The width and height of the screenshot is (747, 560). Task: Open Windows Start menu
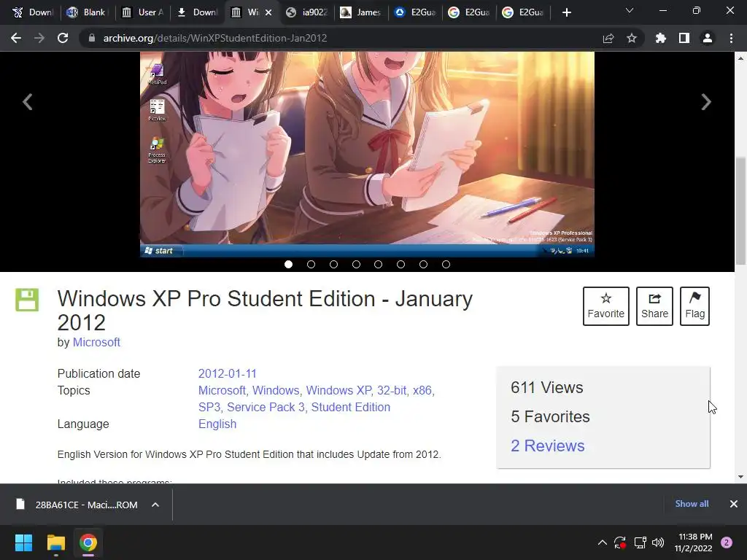point(23,542)
